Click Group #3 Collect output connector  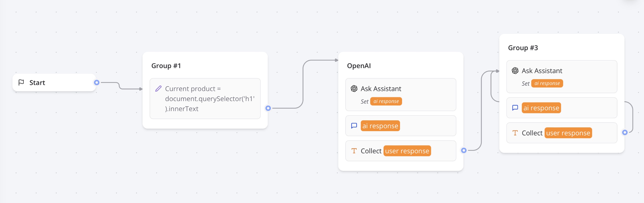click(x=625, y=132)
